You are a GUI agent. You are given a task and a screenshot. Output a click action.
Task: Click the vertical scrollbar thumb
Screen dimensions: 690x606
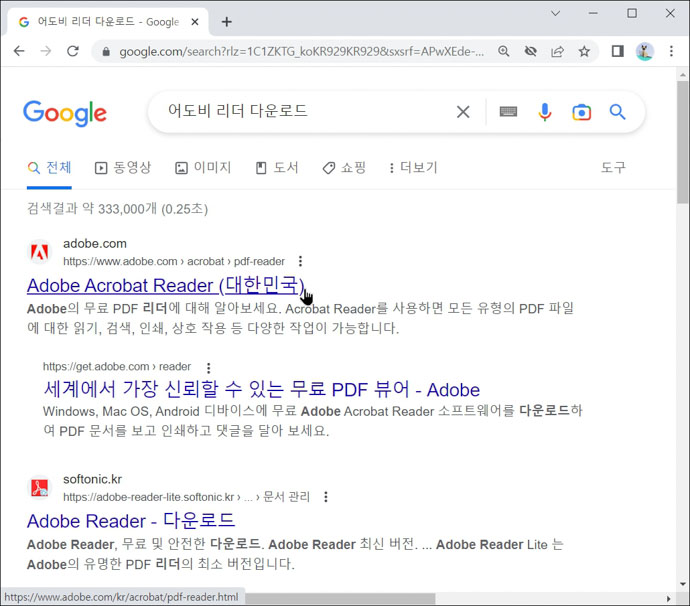683,142
